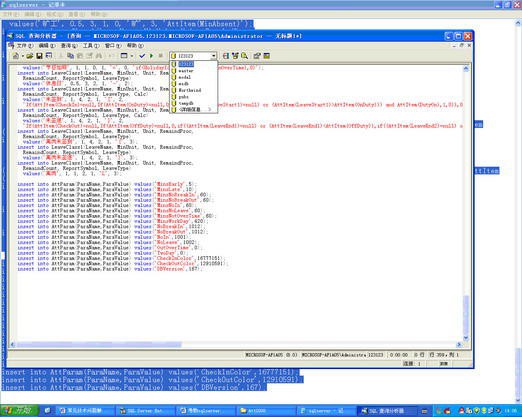Click the Display Estimated Execution Plan icon
This screenshot has height=417, width=522.
click(x=226, y=56)
